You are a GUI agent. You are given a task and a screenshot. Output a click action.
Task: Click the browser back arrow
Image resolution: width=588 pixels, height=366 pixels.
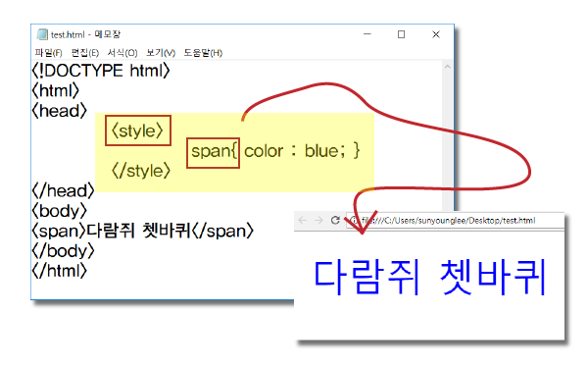click(303, 221)
